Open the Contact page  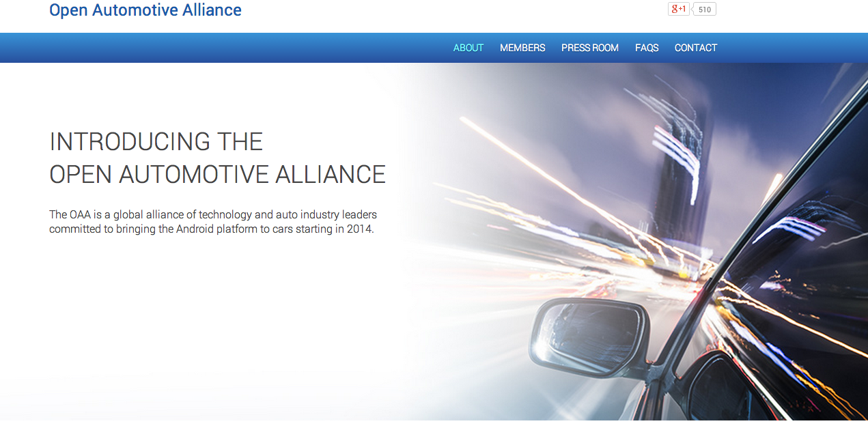pyautogui.click(x=695, y=48)
